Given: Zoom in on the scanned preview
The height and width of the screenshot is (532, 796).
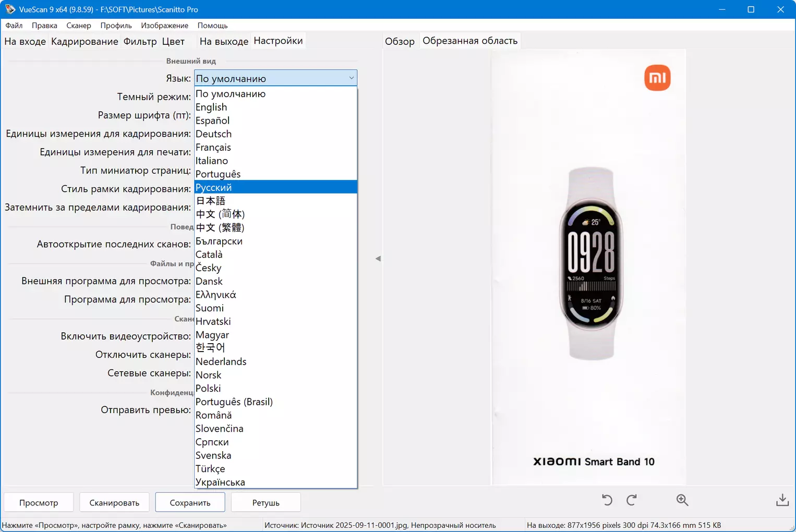Looking at the screenshot, I should [682, 500].
